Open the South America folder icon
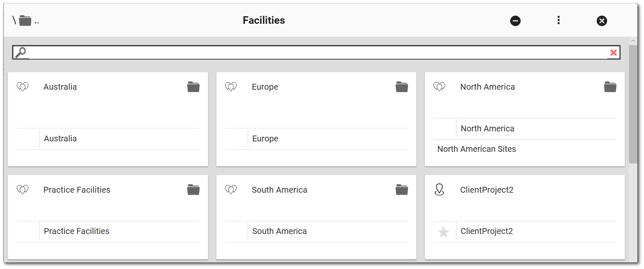Image resolution: width=644 pixels, height=269 pixels. [401, 189]
